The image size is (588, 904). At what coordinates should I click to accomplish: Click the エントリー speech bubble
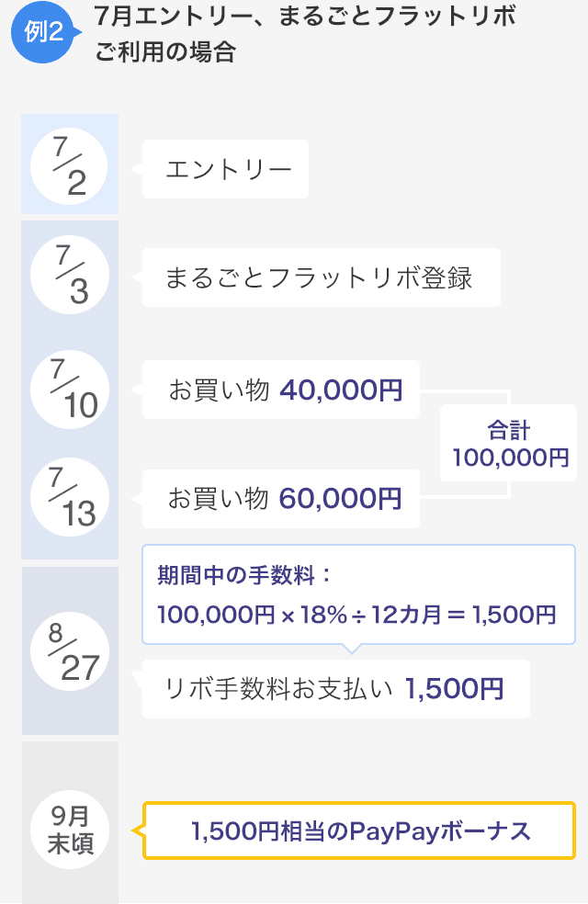click(225, 169)
